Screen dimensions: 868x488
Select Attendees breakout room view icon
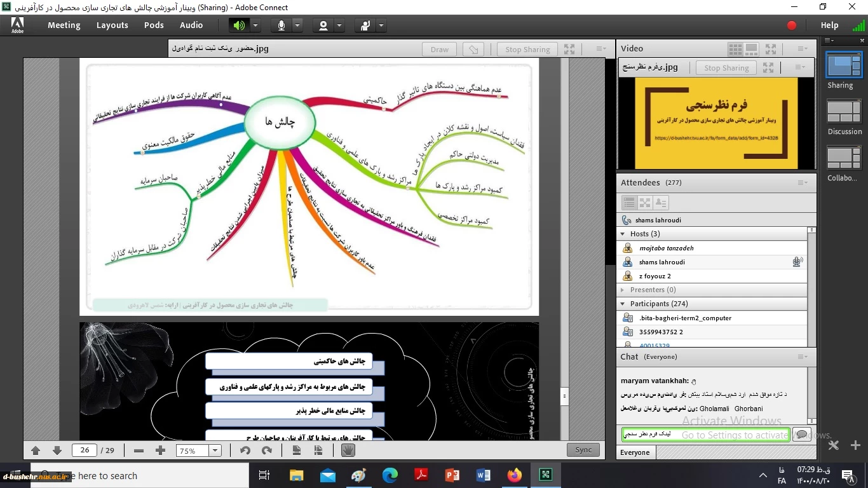pyautogui.click(x=645, y=203)
